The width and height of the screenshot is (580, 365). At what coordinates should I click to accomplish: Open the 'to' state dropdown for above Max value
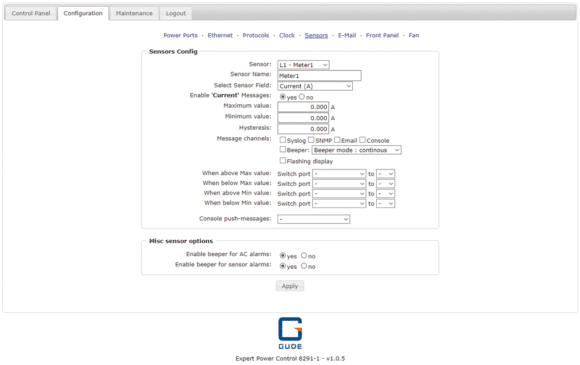point(385,174)
